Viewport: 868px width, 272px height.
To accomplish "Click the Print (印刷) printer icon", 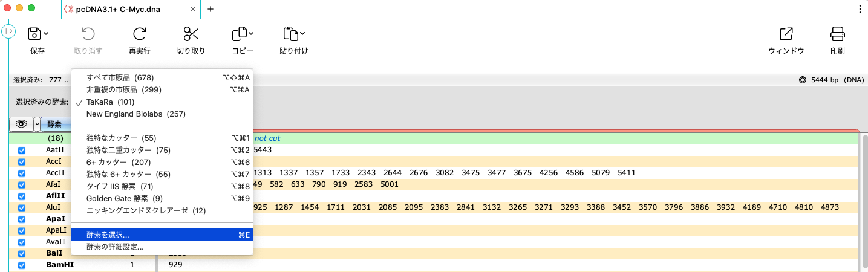I will click(837, 34).
